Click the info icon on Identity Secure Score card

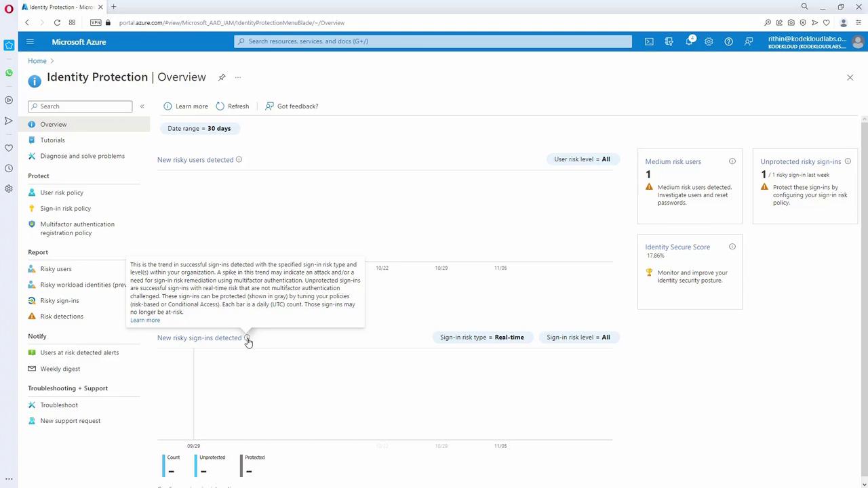coord(732,247)
